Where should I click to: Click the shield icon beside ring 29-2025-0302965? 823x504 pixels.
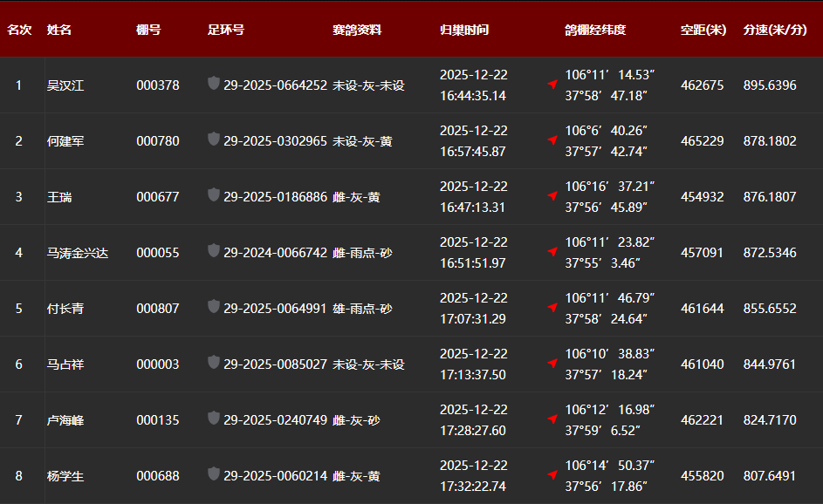pyautogui.click(x=214, y=140)
